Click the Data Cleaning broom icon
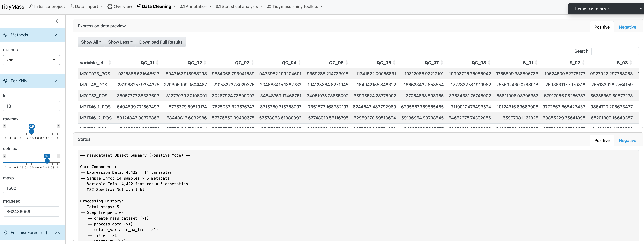644x244 pixels. click(139, 6)
